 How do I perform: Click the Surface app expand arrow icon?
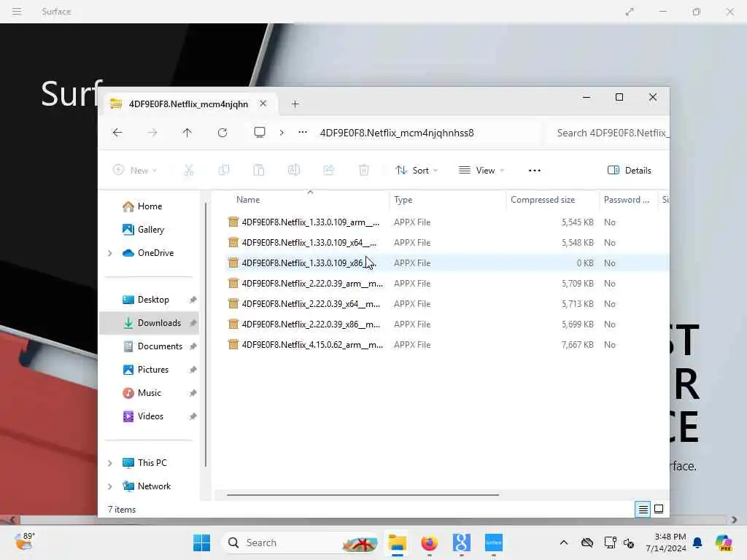tap(630, 12)
